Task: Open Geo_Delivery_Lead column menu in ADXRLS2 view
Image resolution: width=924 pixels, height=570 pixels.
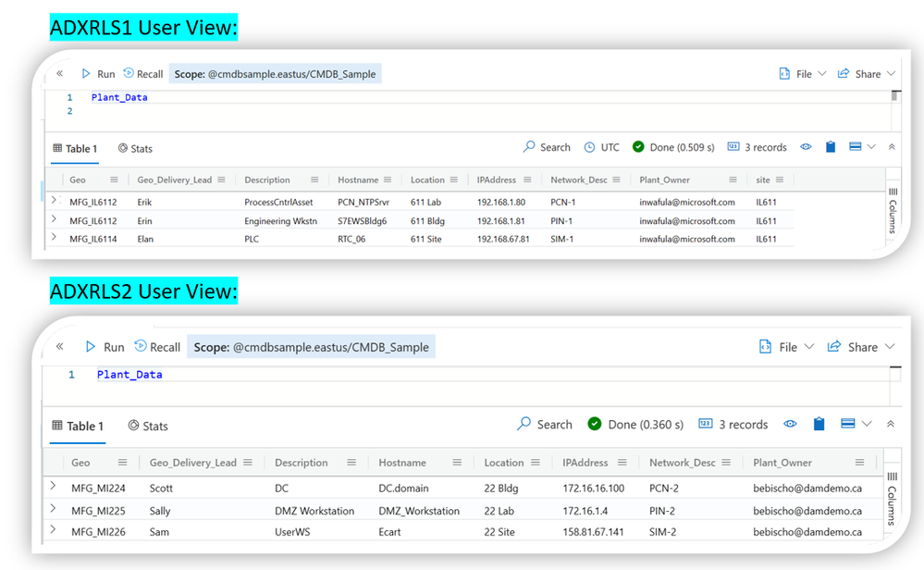Action: [x=248, y=463]
